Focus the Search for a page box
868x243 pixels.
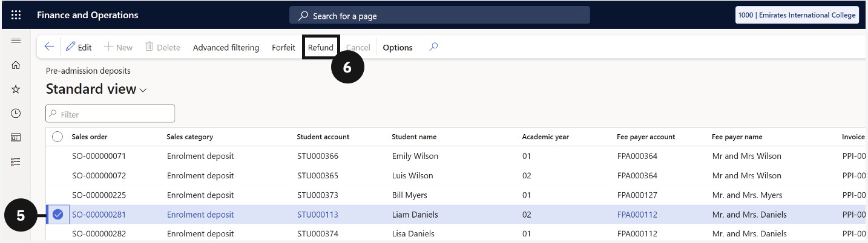(439, 16)
